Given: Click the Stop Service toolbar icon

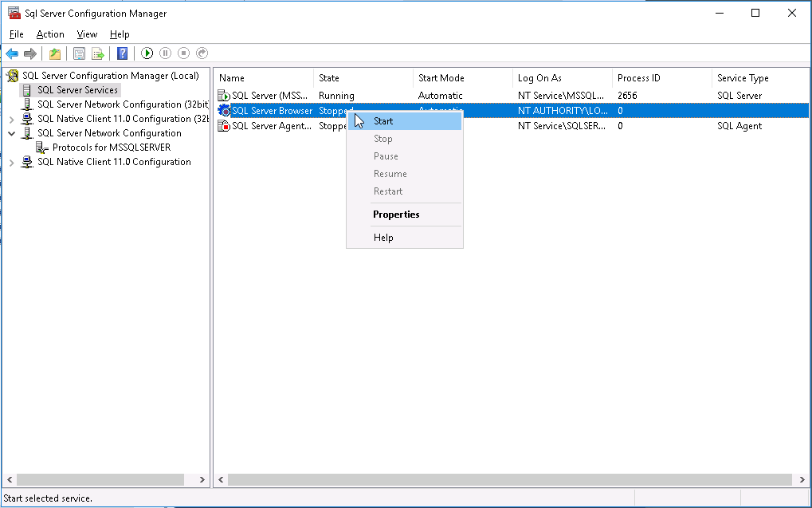Looking at the screenshot, I should tap(183, 53).
